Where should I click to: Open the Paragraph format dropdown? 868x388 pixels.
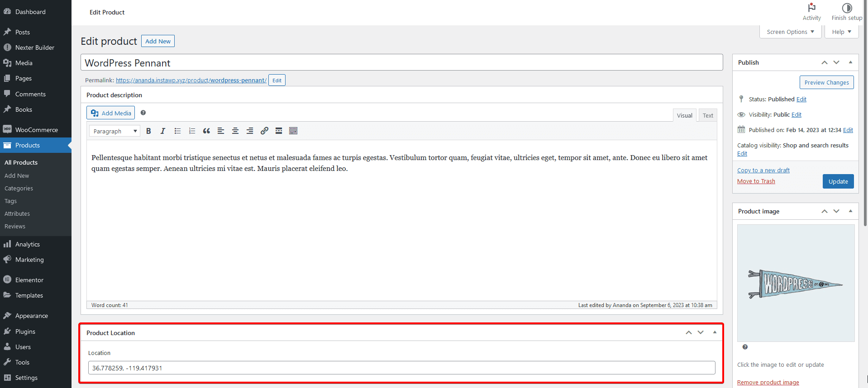[x=114, y=131]
